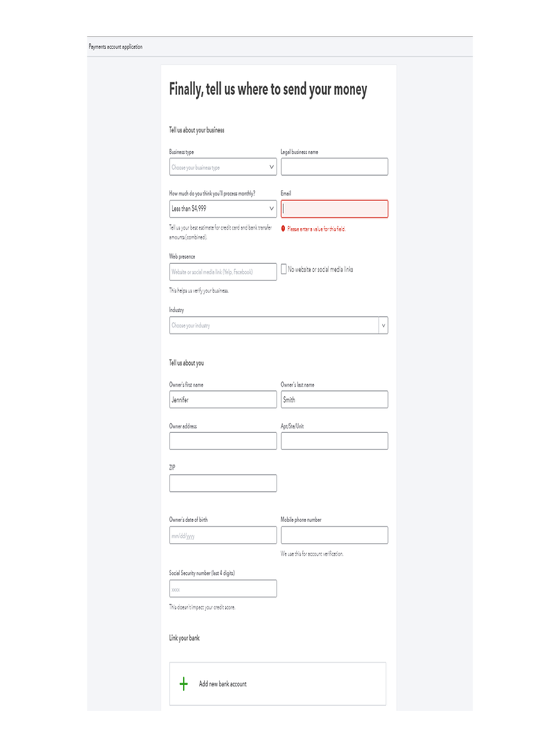Click the Web presence link field
560x747 pixels.
point(222,272)
